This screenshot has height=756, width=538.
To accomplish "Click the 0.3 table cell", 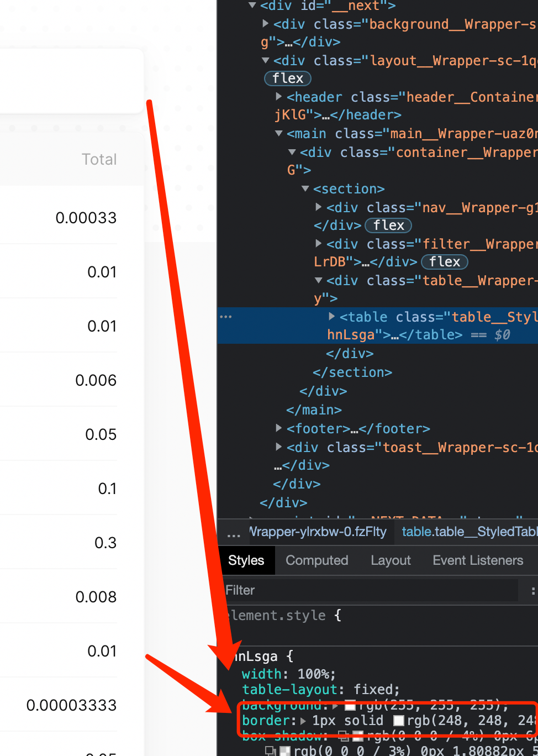I will tap(106, 543).
